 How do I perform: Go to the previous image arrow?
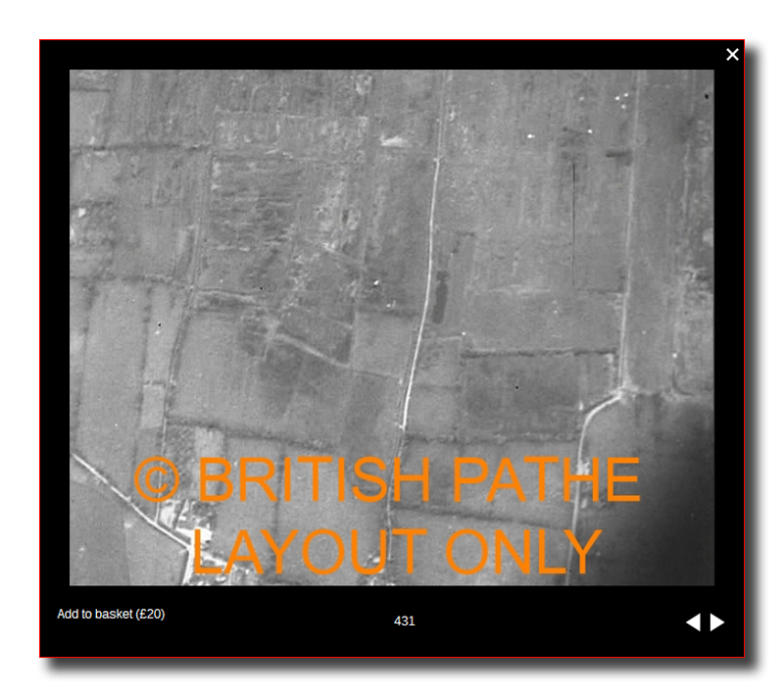coord(693,622)
